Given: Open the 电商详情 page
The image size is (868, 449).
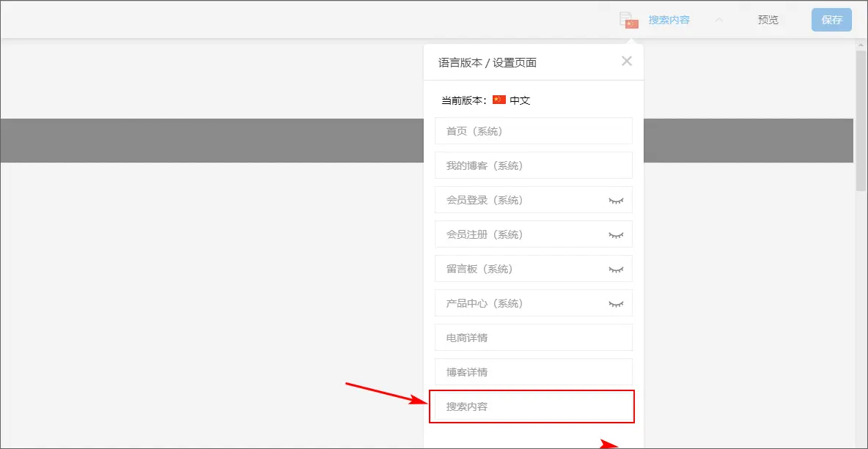Looking at the screenshot, I should [x=513, y=338].
